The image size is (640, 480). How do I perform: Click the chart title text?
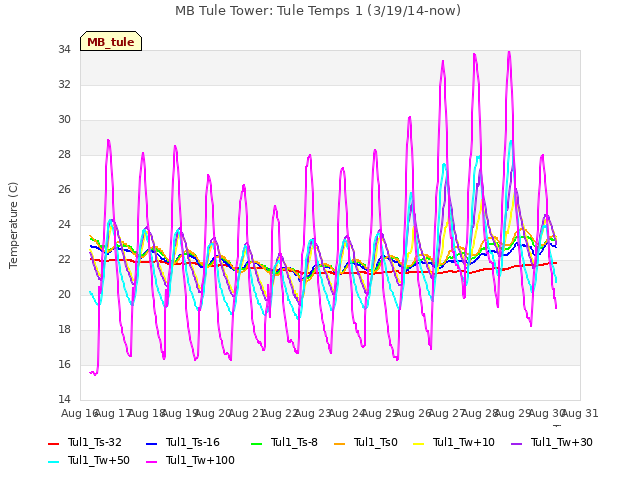point(318,11)
